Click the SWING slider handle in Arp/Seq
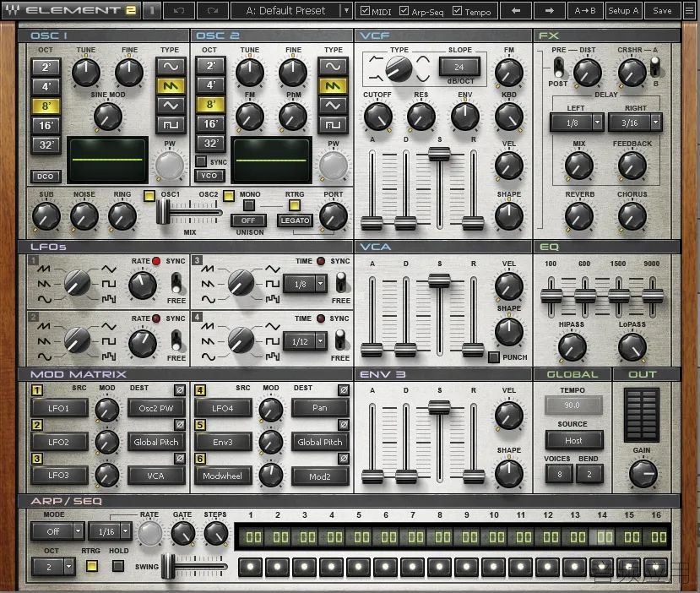 (168, 567)
